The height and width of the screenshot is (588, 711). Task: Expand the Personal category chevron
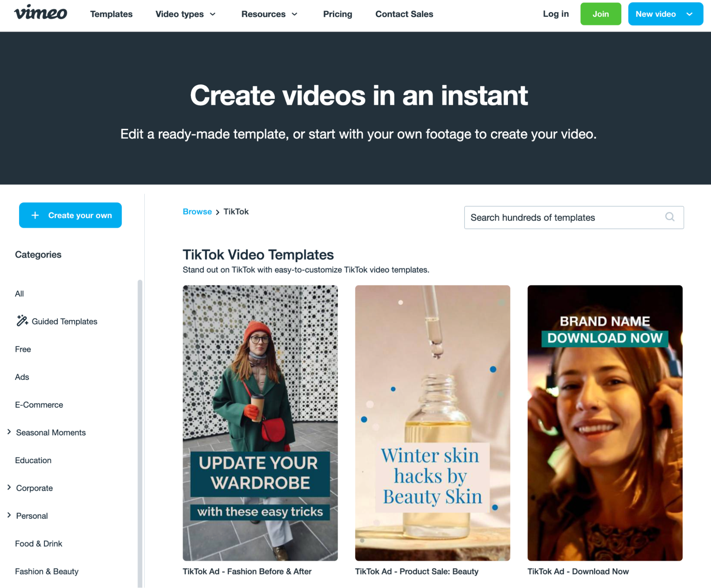click(9, 515)
